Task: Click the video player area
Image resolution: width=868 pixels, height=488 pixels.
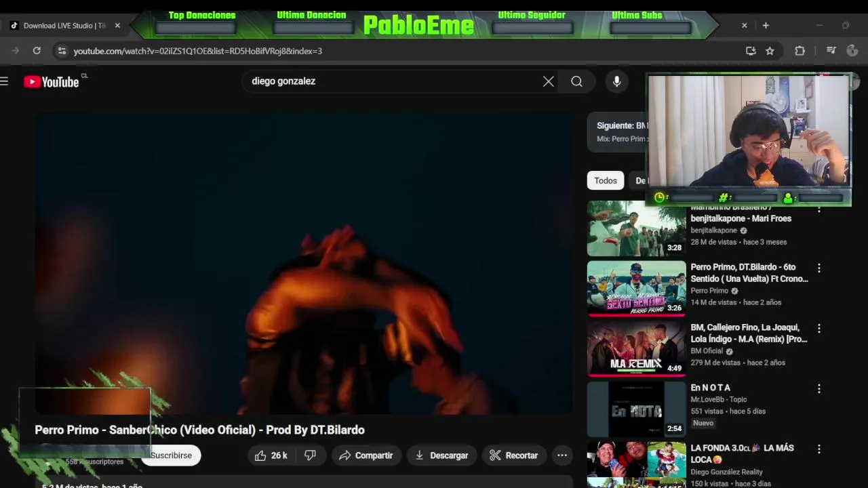Action: coord(304,263)
